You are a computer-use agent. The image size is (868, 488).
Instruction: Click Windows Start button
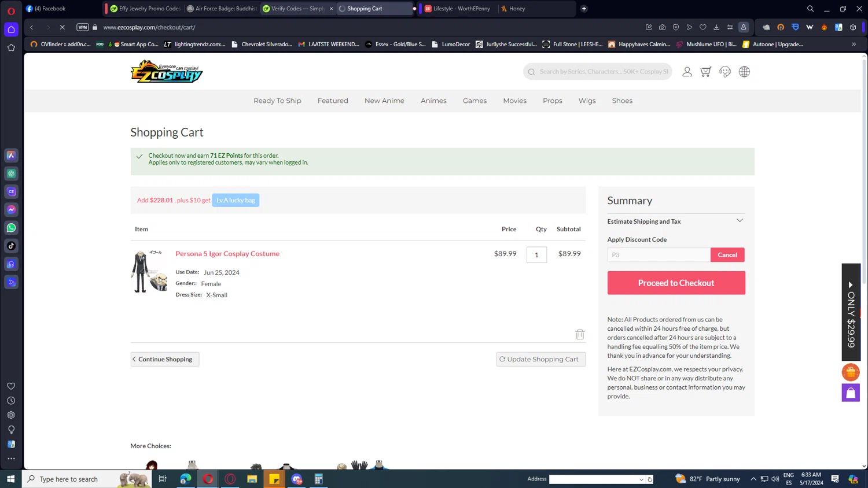10,479
